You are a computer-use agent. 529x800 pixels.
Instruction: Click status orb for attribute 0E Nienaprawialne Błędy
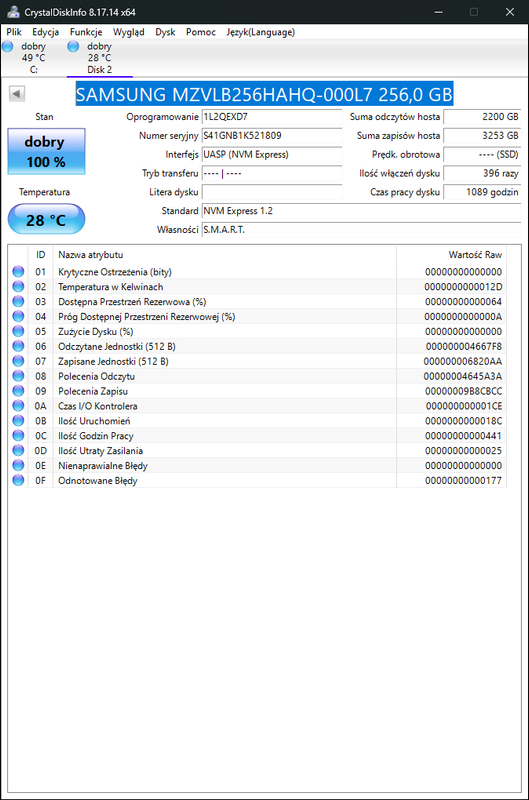point(18,465)
